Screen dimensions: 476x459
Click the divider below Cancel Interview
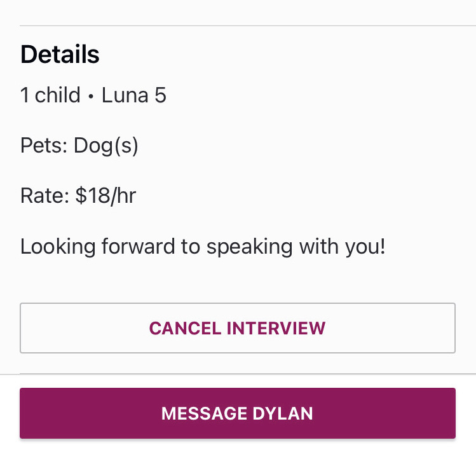click(x=248, y=374)
